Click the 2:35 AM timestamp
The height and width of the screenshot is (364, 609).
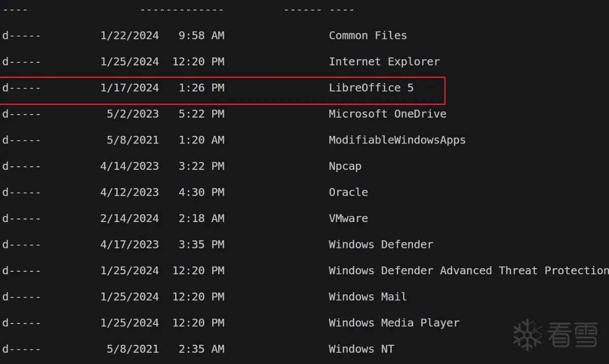(x=201, y=349)
